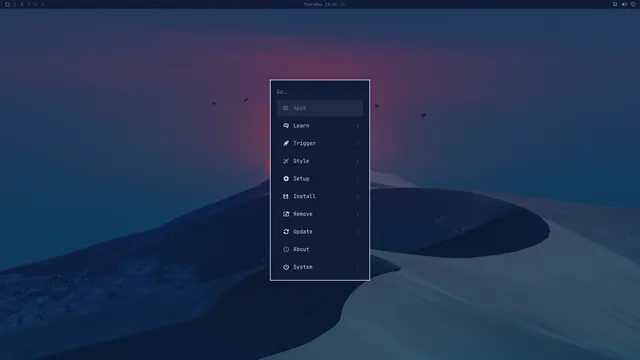Click the Remove icon in menu
Screen dimensions: 640x360
pos(286,214)
